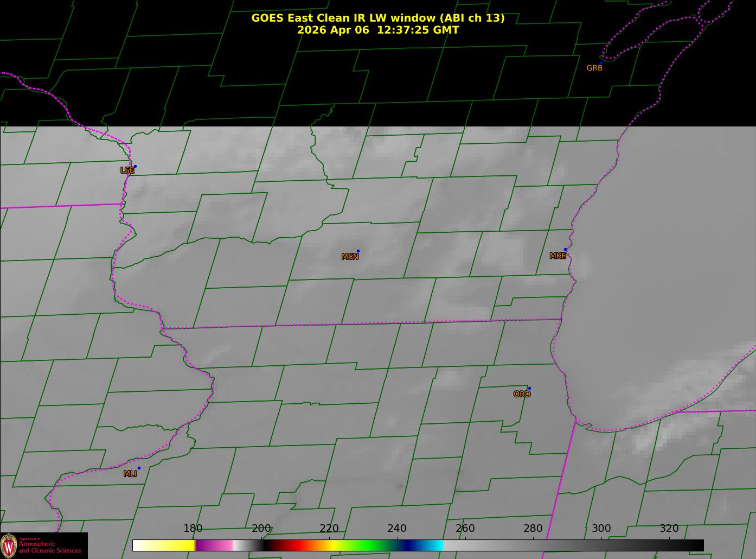Click the 300 colorbar tick label
Image resolution: width=756 pixels, height=559 pixels.
pos(601,529)
